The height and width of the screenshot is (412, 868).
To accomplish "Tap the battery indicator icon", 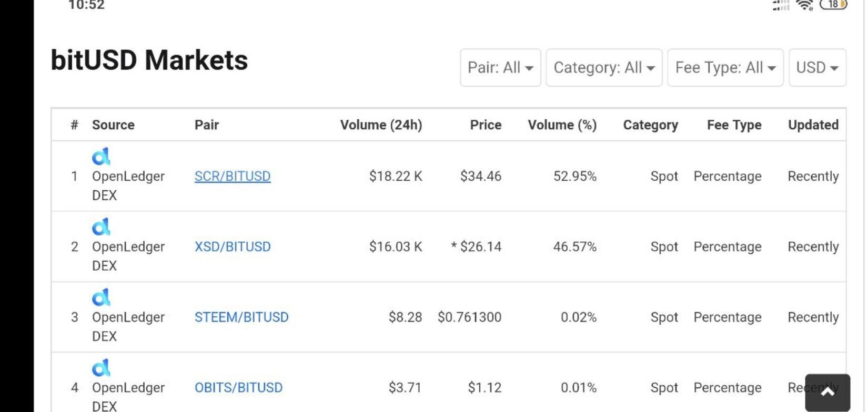I will pyautogui.click(x=834, y=4).
